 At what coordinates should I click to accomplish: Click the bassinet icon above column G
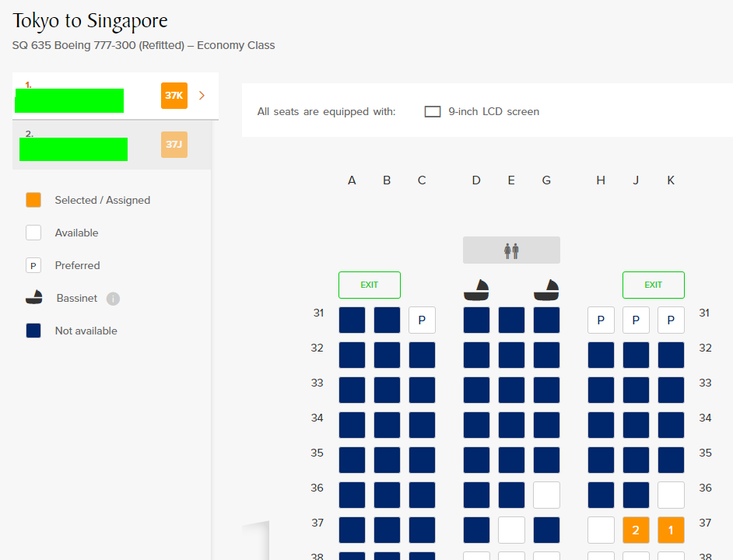[x=546, y=290]
